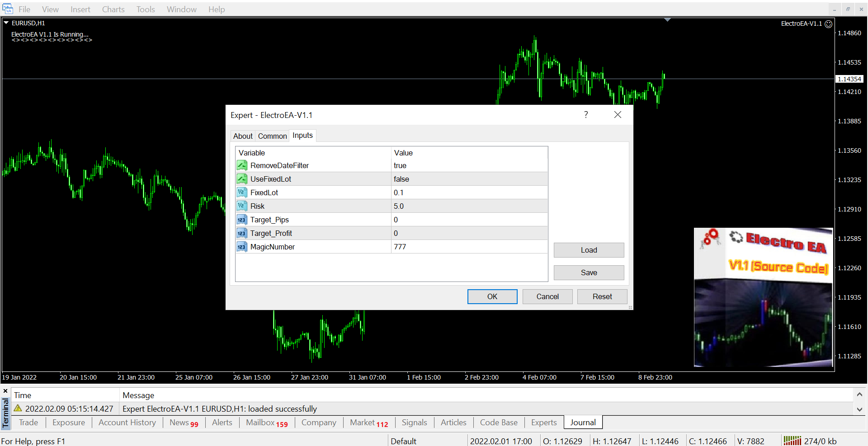Click the chart shift triangle marker
Screen dimensions: 868x446
667,20
